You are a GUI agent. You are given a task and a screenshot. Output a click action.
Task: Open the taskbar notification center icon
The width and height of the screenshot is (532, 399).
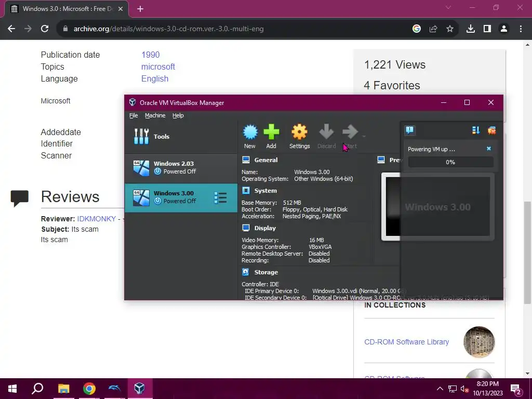pos(516,389)
